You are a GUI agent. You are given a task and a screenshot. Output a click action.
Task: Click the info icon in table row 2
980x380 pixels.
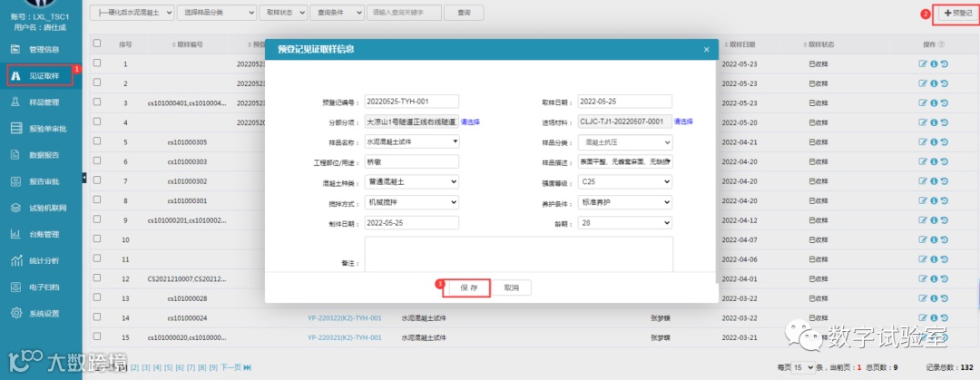pos(934,83)
